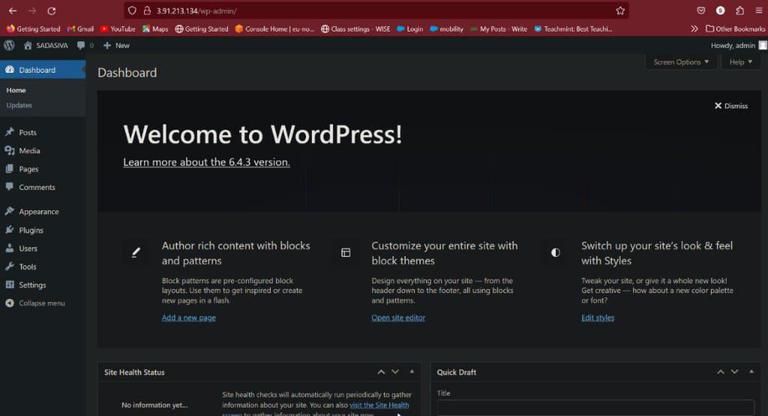768x416 pixels.
Task: Move Site Health Status panel down
Action: tap(395, 372)
